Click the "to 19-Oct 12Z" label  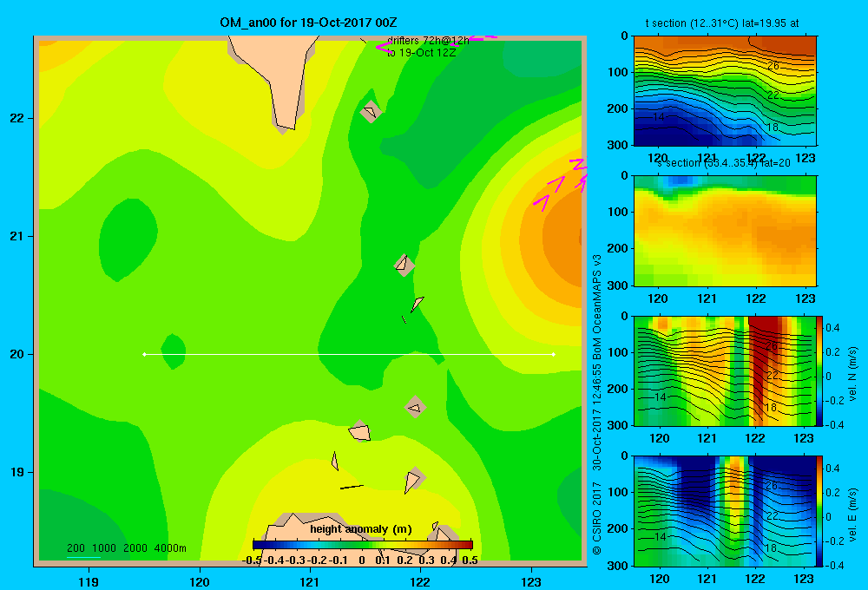[421, 53]
